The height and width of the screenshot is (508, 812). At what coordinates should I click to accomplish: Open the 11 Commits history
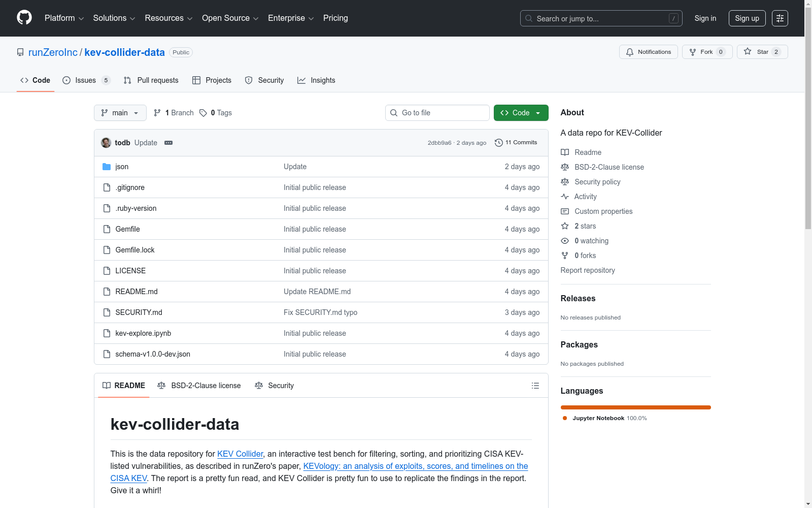tap(516, 143)
